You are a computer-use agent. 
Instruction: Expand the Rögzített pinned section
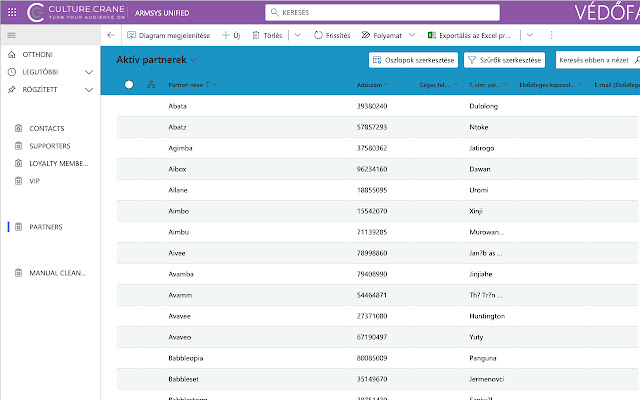89,89
